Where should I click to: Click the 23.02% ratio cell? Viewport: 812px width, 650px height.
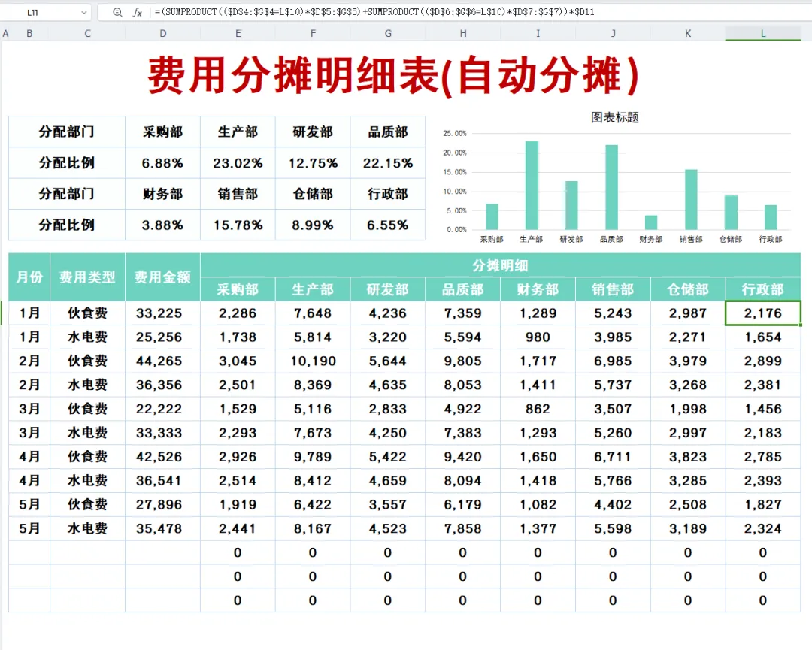pos(238,163)
